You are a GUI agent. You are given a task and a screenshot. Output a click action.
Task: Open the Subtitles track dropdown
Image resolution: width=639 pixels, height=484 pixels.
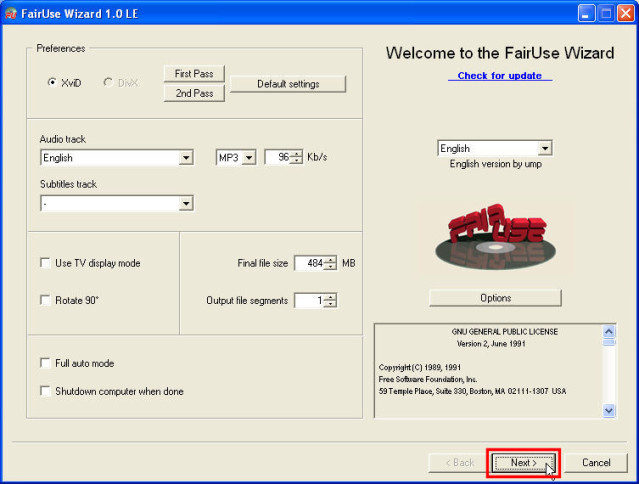point(186,204)
